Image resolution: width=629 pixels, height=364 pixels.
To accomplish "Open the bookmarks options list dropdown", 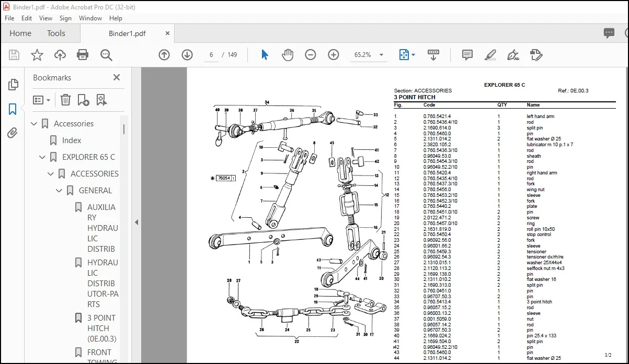I will (42, 100).
